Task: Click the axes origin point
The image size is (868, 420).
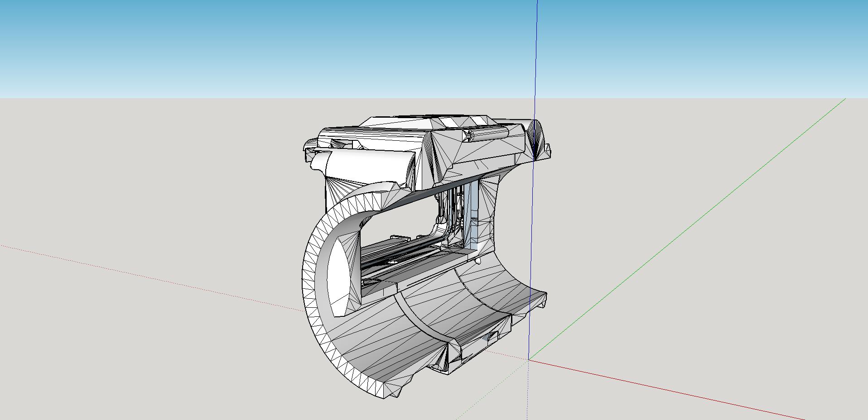Action: (529, 360)
